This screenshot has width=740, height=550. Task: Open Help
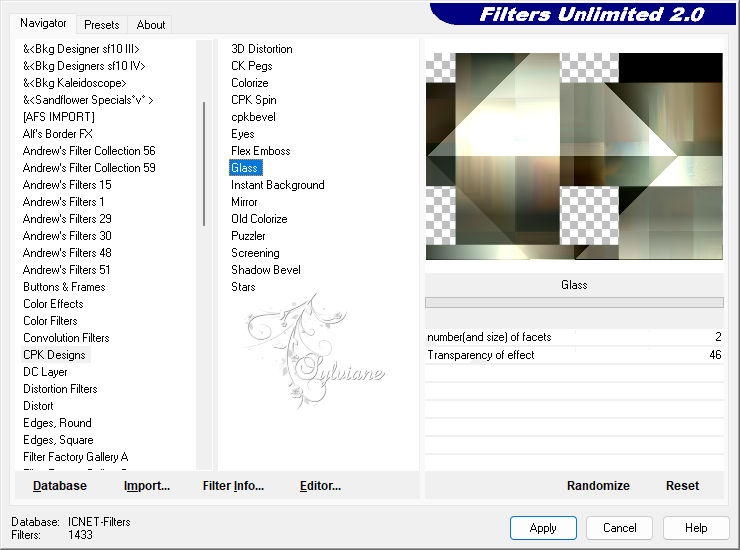(696, 527)
